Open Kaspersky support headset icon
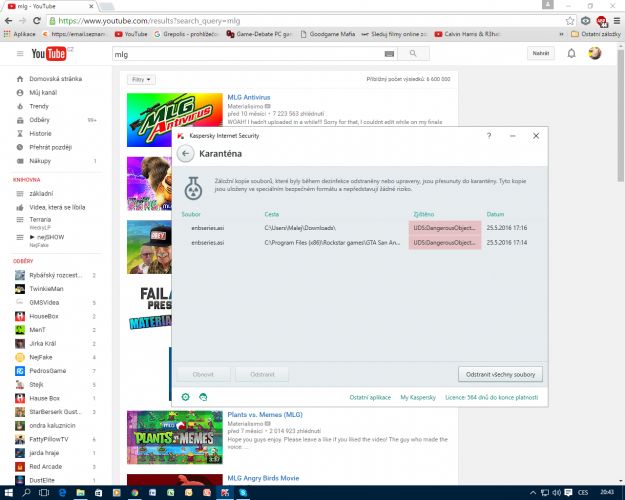Image resolution: width=625 pixels, height=500 pixels. pos(203,397)
